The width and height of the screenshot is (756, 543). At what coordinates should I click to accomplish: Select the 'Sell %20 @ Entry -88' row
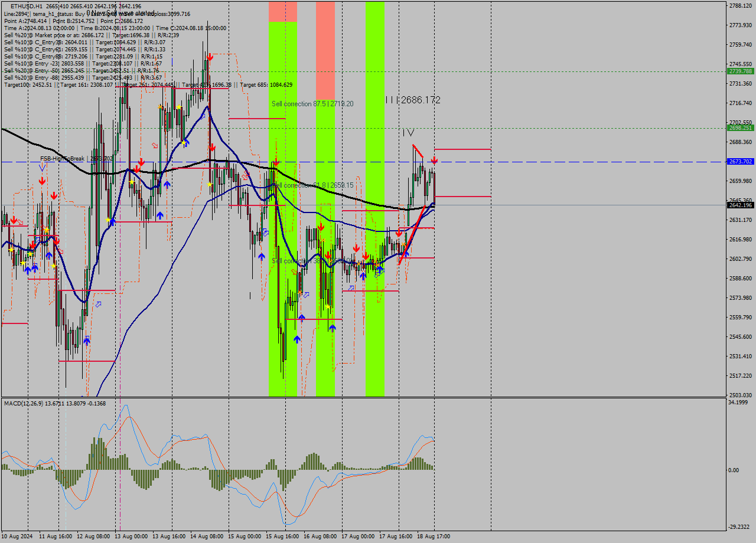coord(83,77)
